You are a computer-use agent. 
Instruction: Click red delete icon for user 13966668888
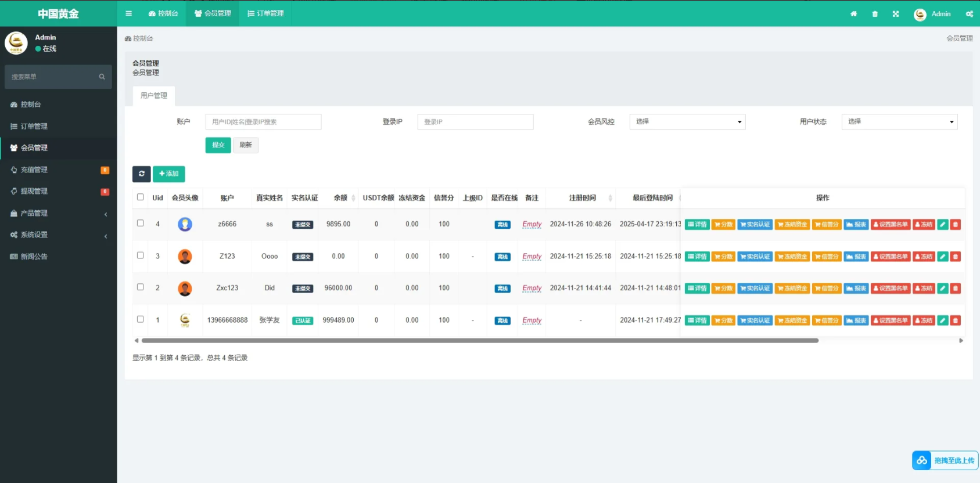(956, 320)
